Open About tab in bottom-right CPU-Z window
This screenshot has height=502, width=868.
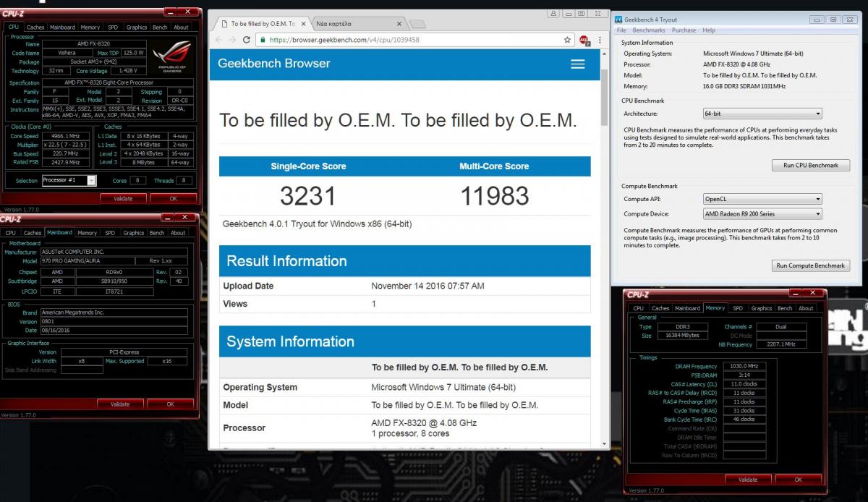click(806, 308)
